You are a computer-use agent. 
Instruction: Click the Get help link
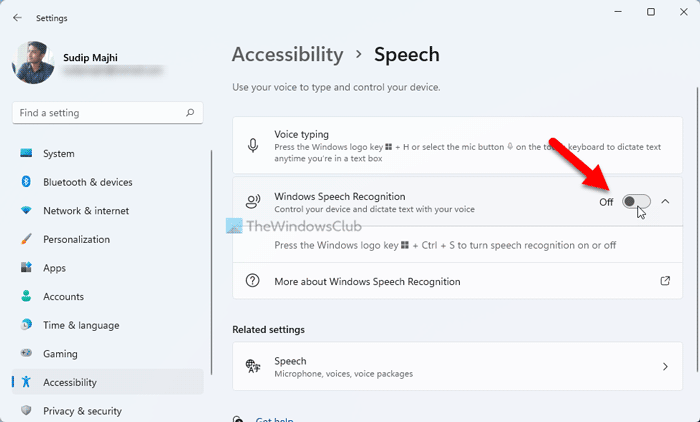(274, 420)
